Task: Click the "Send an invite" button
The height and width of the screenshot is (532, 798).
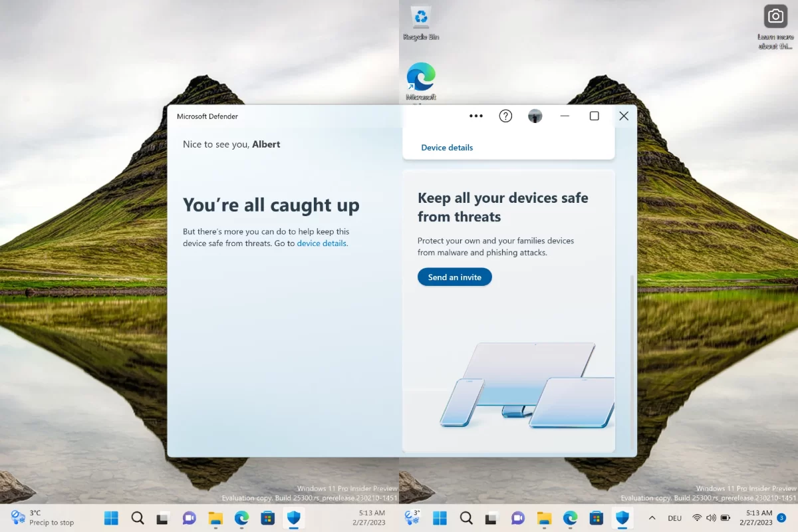Action: coord(455,277)
